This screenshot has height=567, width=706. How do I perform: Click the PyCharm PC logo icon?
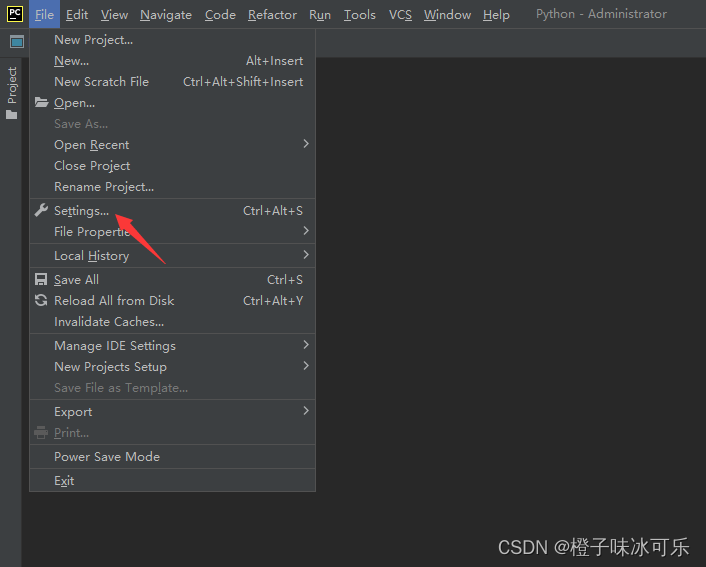click(x=14, y=14)
